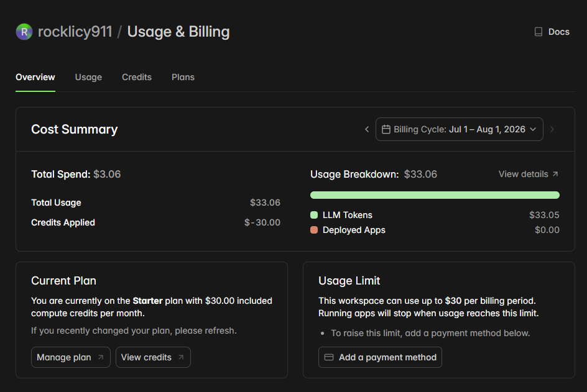Image resolution: width=587 pixels, height=392 pixels.
Task: Click the Total Spend $3.06 value
Action: point(107,175)
